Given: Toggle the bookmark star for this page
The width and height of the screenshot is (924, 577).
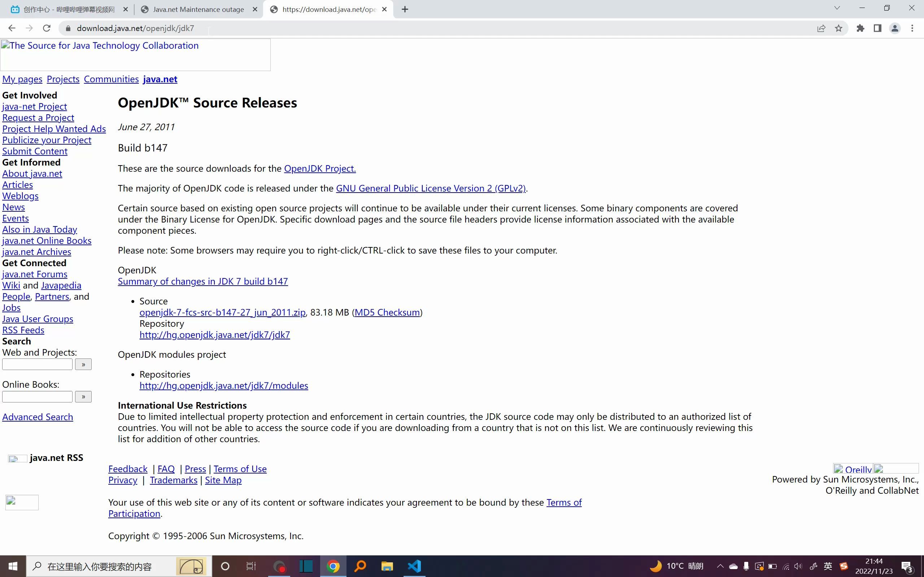Looking at the screenshot, I should [839, 28].
